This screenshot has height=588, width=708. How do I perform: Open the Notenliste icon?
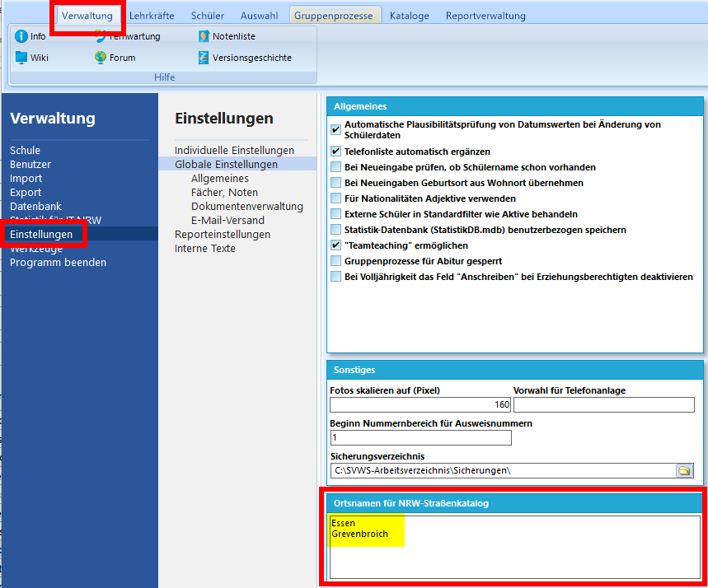pos(204,36)
